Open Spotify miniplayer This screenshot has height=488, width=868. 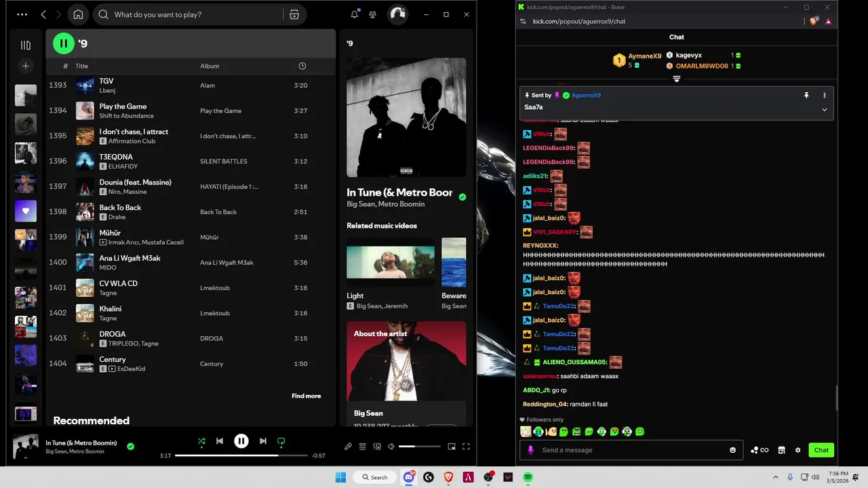coord(452,447)
